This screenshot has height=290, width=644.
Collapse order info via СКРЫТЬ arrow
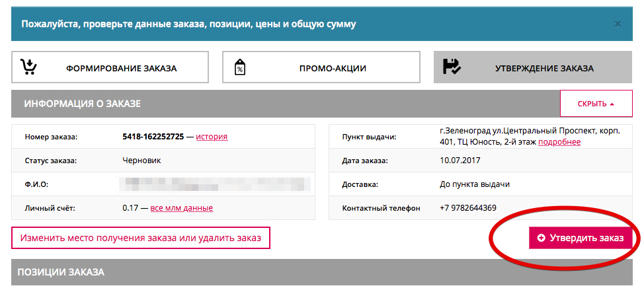612,104
